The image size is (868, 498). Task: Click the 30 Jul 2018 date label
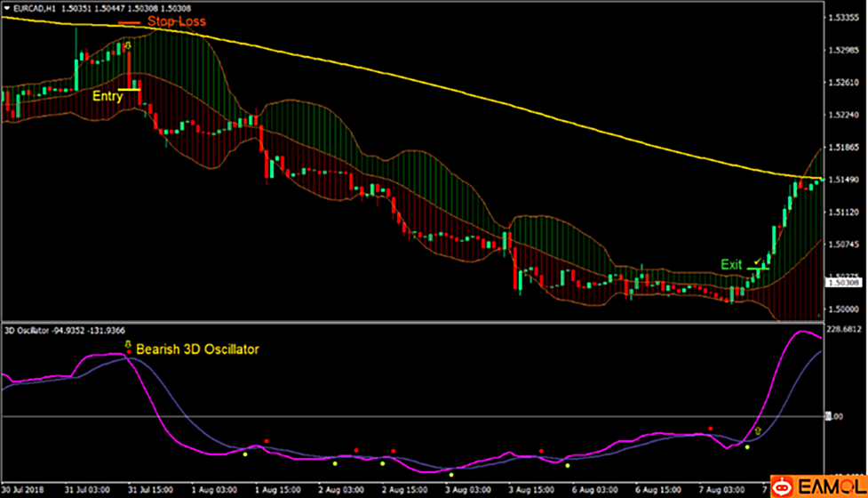[22, 489]
